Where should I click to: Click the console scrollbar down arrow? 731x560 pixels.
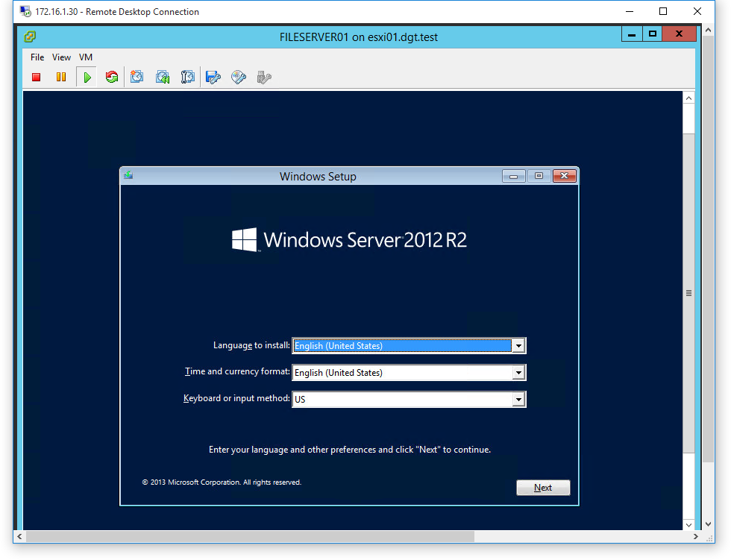click(x=688, y=525)
